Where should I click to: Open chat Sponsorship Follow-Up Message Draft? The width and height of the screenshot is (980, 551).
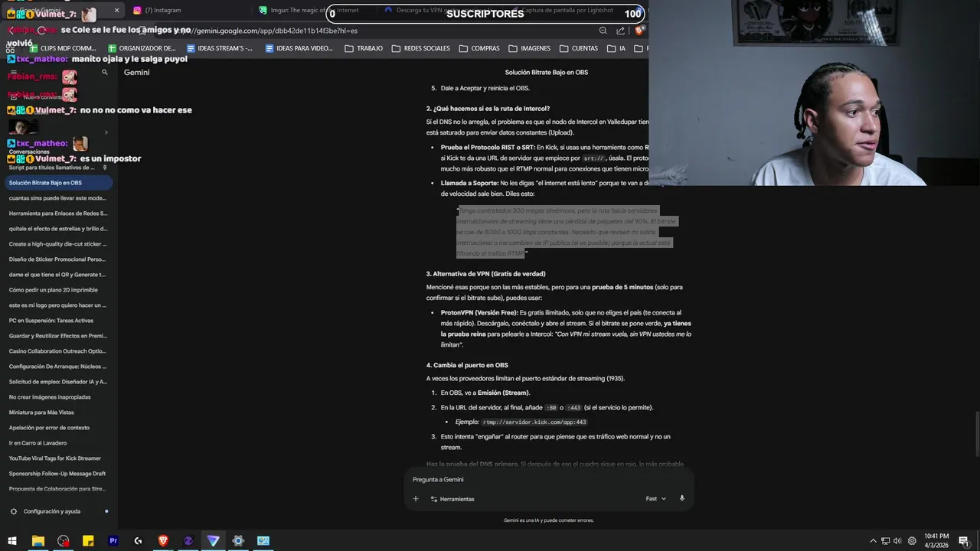[58, 474]
